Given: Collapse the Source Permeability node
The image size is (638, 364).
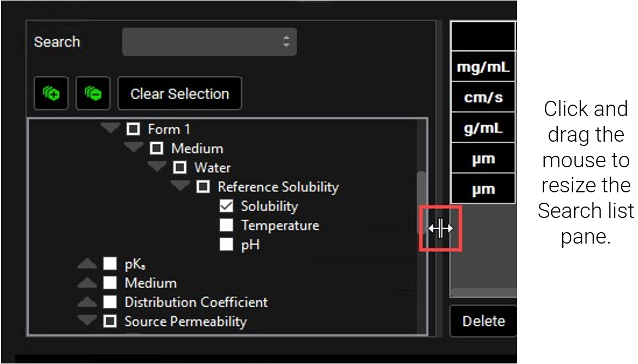Looking at the screenshot, I should [87, 321].
